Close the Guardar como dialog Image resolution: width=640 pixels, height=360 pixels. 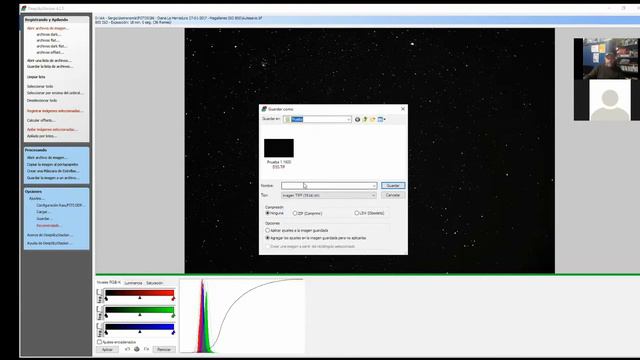pyautogui.click(x=403, y=109)
